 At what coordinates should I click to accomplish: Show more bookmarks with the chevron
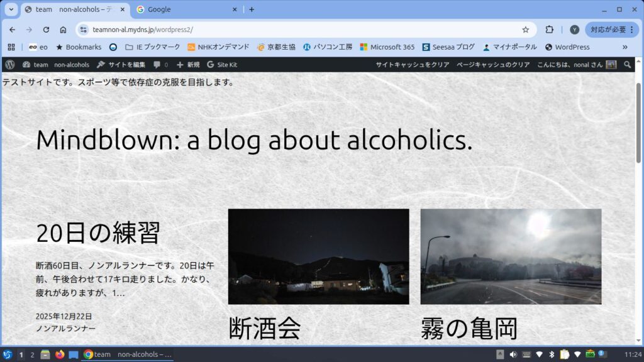click(x=625, y=47)
